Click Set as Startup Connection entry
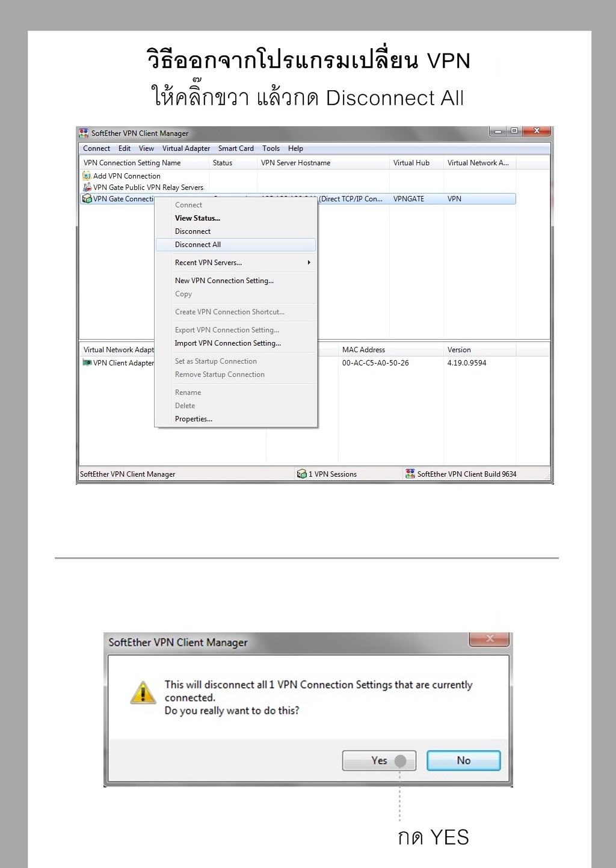Viewport: 616px width, 868px height. click(x=235, y=361)
